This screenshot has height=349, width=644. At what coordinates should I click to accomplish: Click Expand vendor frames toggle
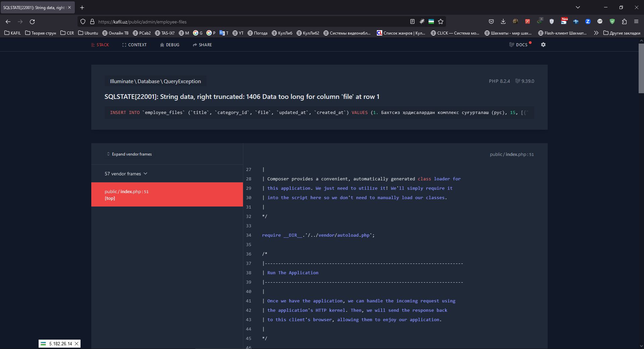point(129,154)
